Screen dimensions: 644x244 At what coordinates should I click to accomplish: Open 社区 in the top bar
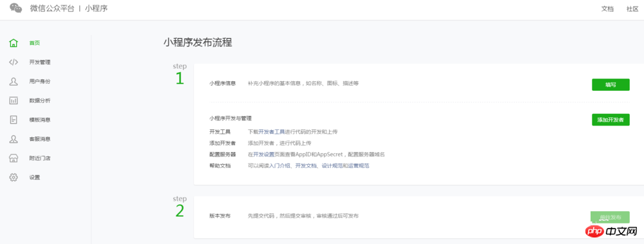(632, 8)
